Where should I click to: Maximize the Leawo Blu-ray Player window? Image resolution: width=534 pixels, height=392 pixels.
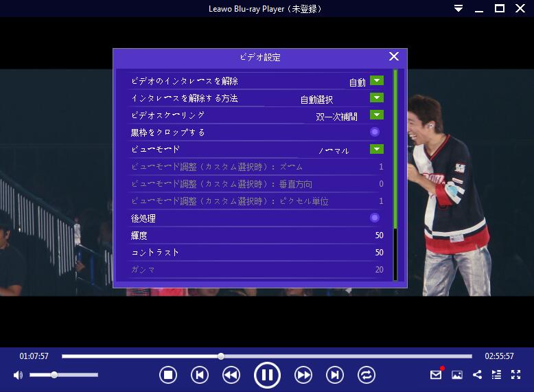click(500, 8)
